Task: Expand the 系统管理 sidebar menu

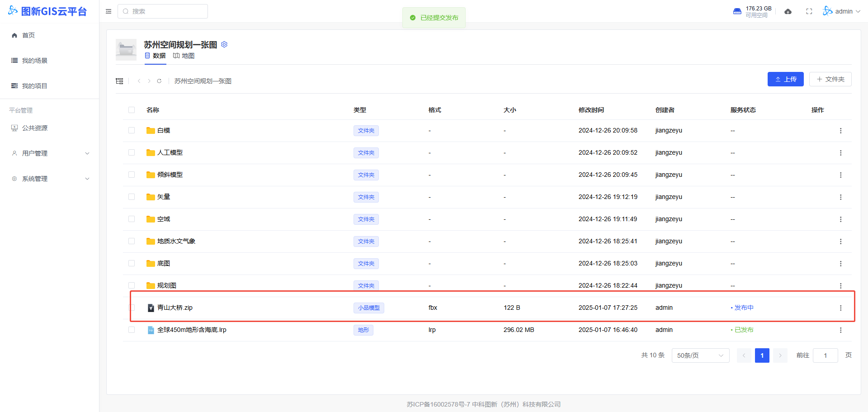Action: pyautogui.click(x=50, y=179)
